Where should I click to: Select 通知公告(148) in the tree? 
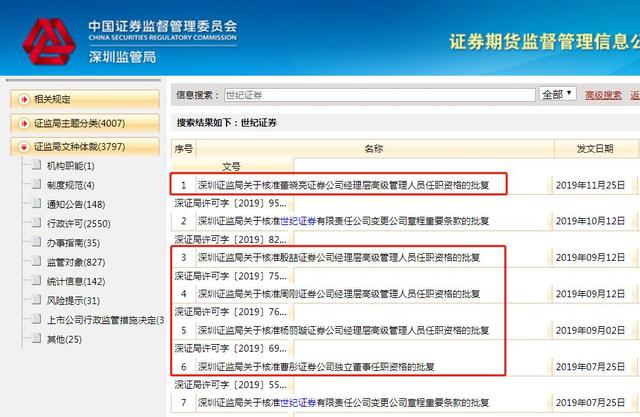[x=76, y=204]
